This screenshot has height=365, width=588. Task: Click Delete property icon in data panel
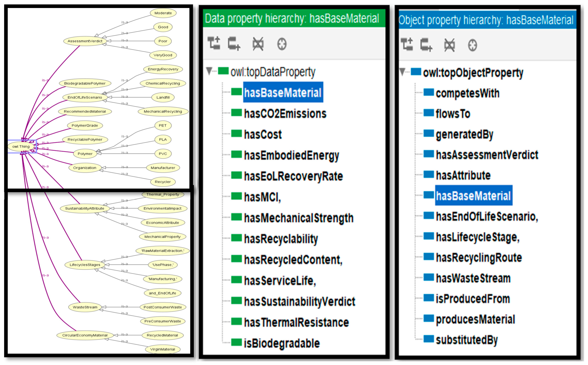tap(258, 44)
